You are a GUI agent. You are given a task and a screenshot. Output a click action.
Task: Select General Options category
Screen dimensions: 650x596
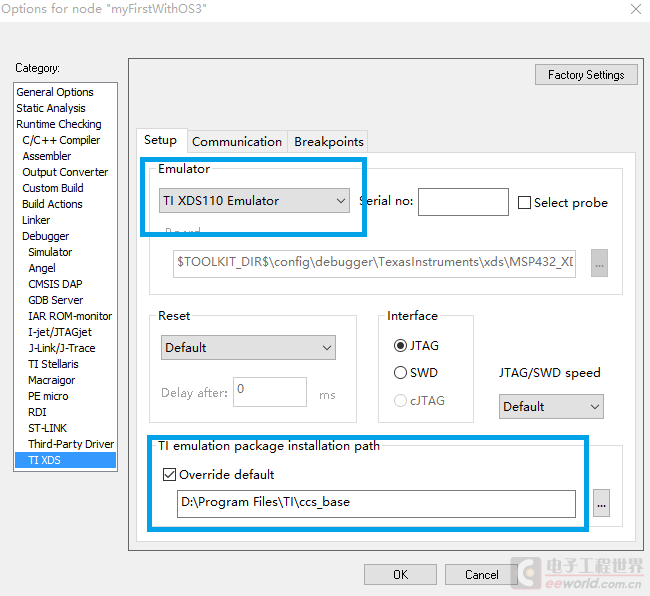coord(55,92)
